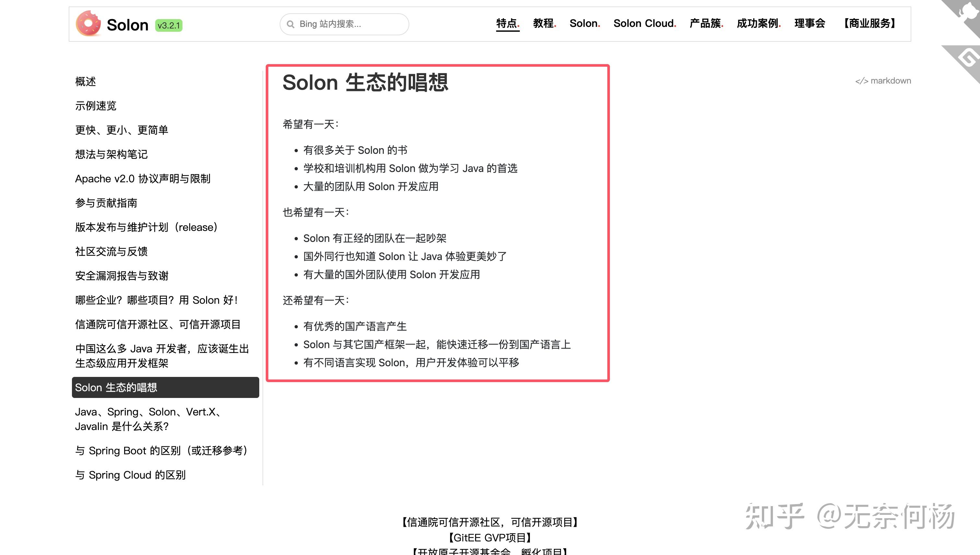The height and width of the screenshot is (555, 980).
Task: Open the 产品簇 menu item
Action: tap(706, 23)
